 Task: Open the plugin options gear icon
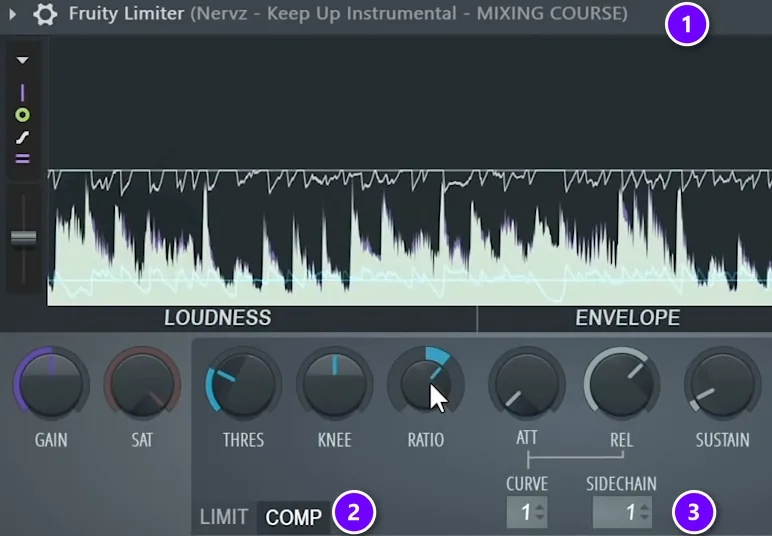45,14
